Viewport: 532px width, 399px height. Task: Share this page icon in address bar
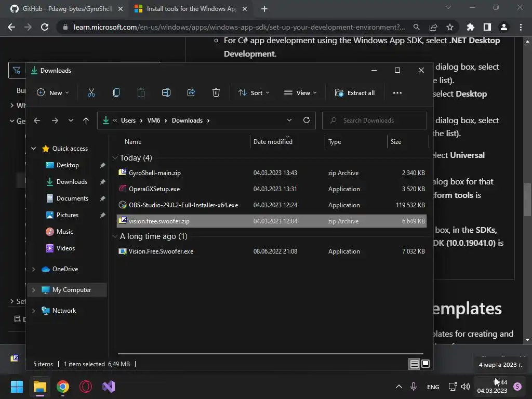pyautogui.click(x=433, y=27)
